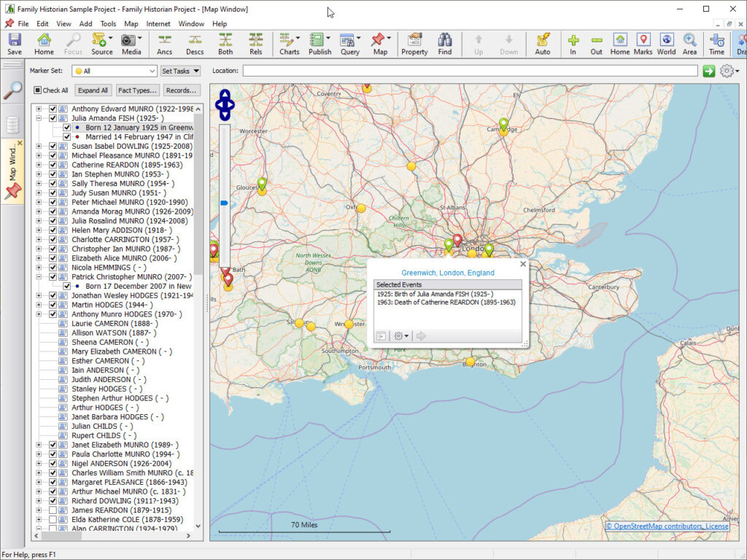Uncheck Patrick Christopher MUNRO checkbox
The width and height of the screenshot is (747, 560).
click(x=53, y=276)
